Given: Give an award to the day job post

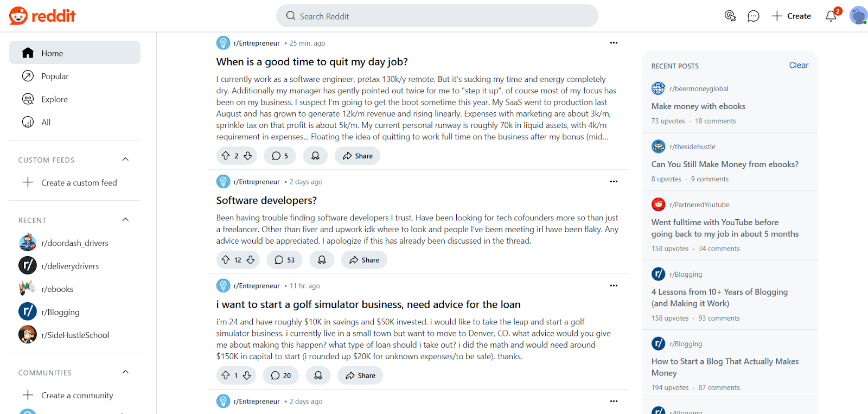Looking at the screenshot, I should (x=315, y=156).
